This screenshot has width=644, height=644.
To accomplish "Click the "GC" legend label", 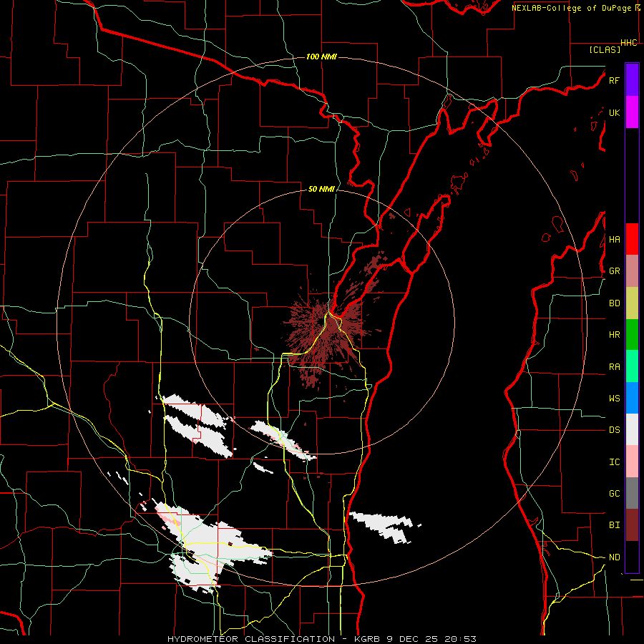I will [x=614, y=494].
